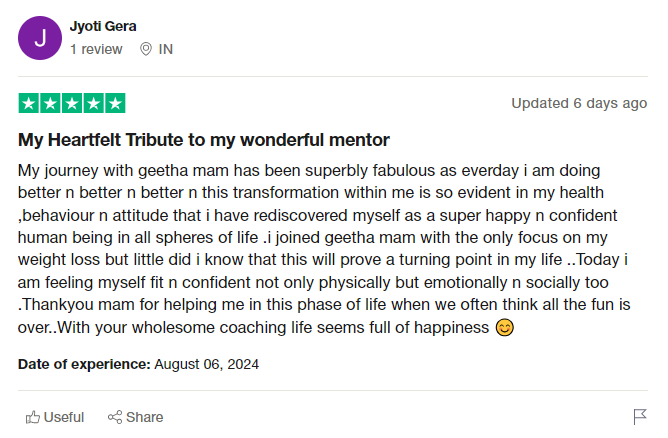Report the review with flag icon
This screenshot has width=668, height=438.
coord(640,417)
